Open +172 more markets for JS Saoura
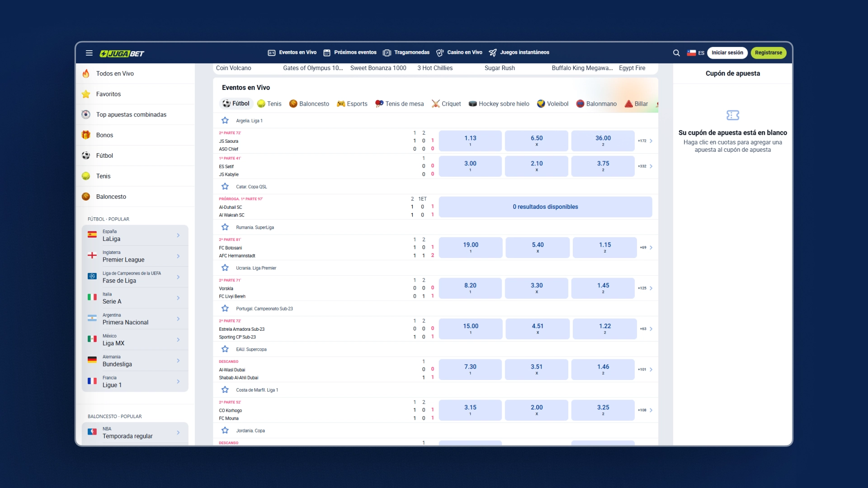The height and width of the screenshot is (488, 868). (x=645, y=141)
